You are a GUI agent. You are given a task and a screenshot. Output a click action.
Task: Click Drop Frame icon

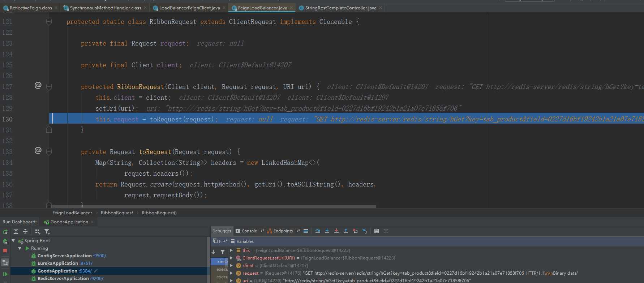coord(355,231)
